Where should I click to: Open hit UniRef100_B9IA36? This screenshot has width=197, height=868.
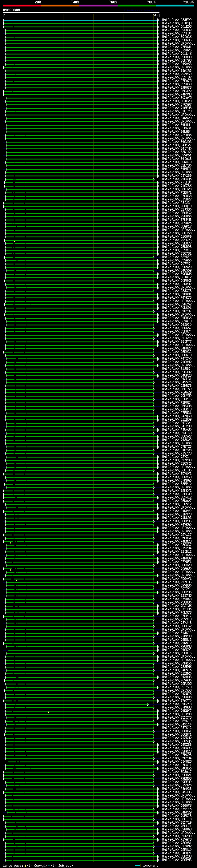coord(177,37)
